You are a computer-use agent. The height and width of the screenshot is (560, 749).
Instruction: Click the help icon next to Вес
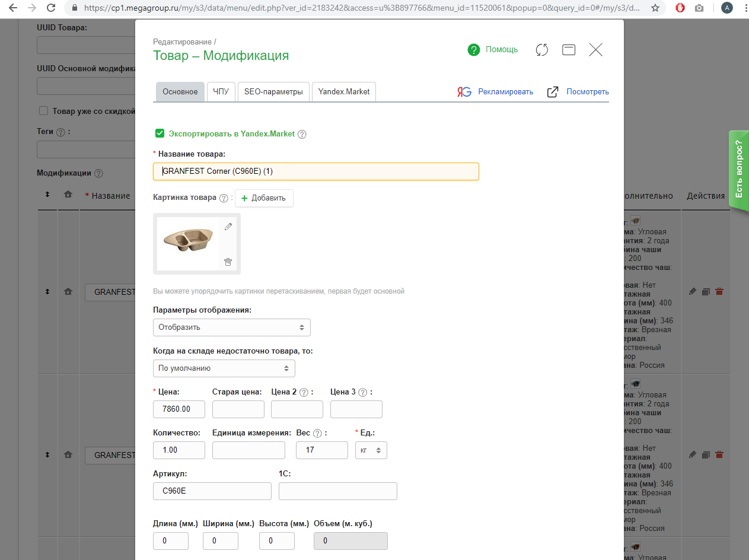(317, 433)
